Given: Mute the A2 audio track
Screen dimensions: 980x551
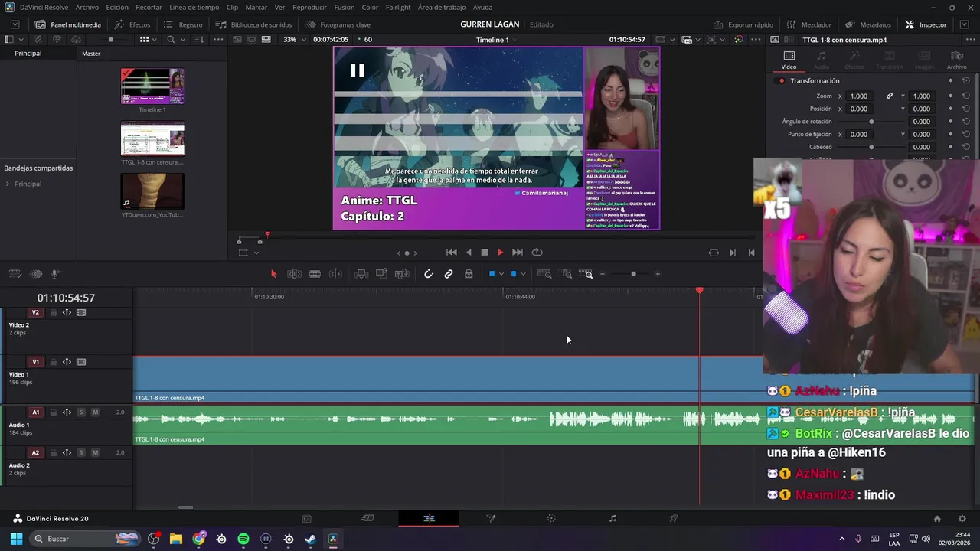Looking at the screenshot, I should [x=95, y=452].
